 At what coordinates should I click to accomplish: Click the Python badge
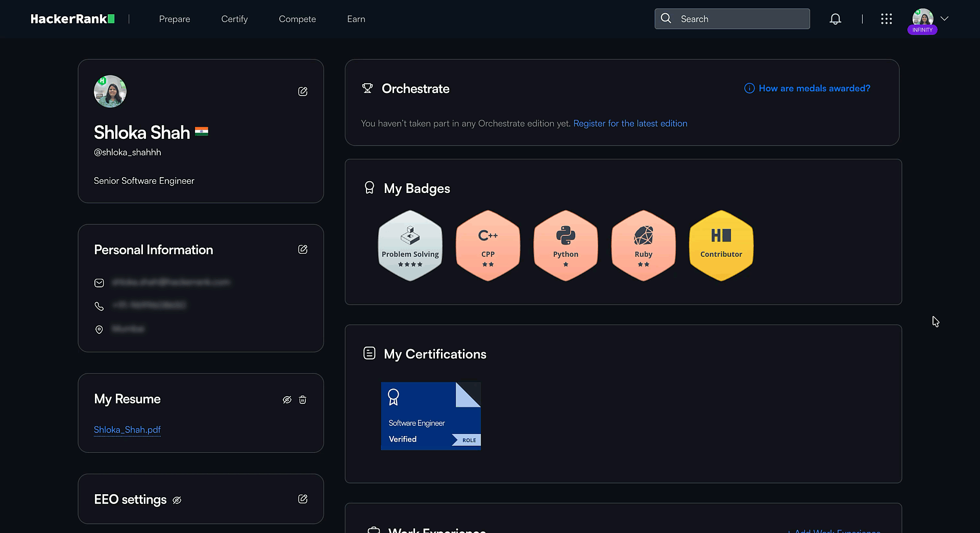[566, 246]
